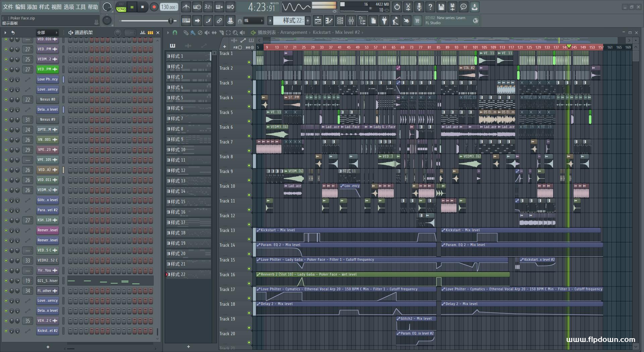Adjust the master volume knob
The height and width of the screenshot is (352, 644).
pos(107,7)
